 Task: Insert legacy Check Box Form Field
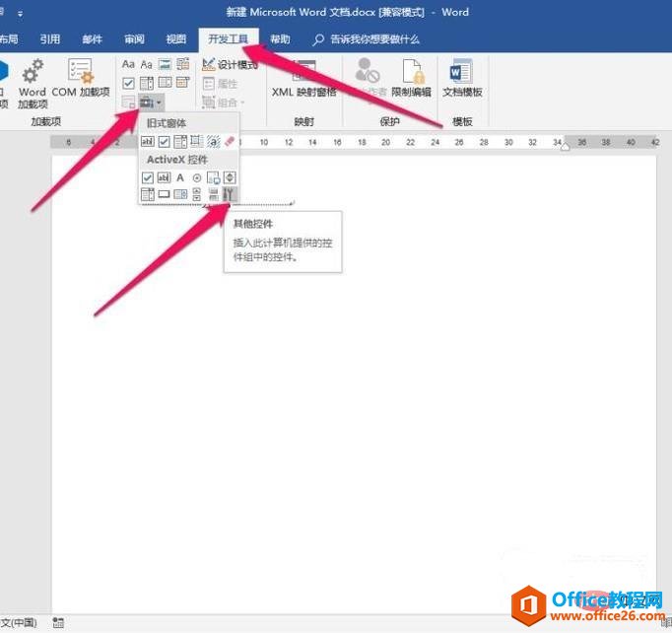coord(164,141)
